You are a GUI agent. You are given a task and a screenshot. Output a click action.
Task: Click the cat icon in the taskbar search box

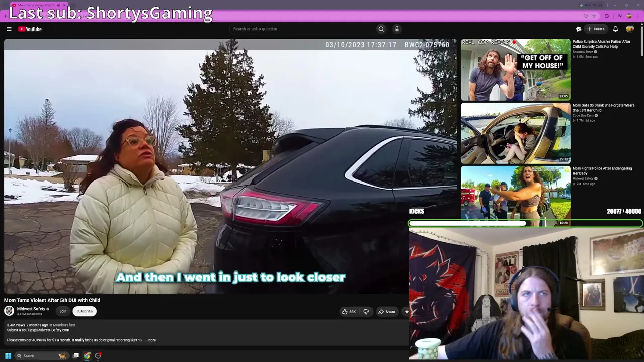pyautogui.click(x=62, y=356)
